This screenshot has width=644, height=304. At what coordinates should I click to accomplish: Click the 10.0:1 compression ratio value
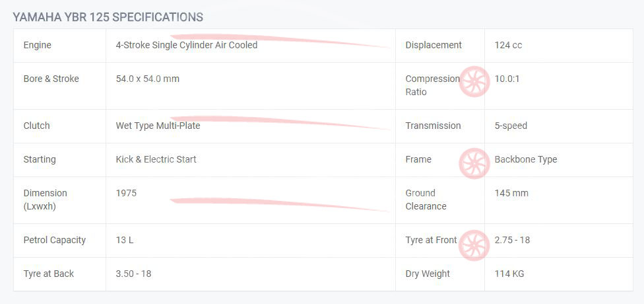[x=507, y=79]
